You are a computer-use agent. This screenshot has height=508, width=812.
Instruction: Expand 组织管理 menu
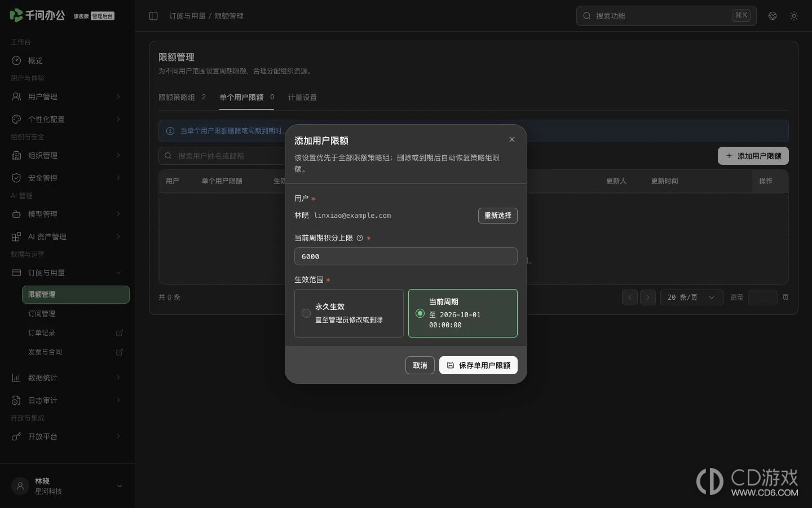[68, 155]
